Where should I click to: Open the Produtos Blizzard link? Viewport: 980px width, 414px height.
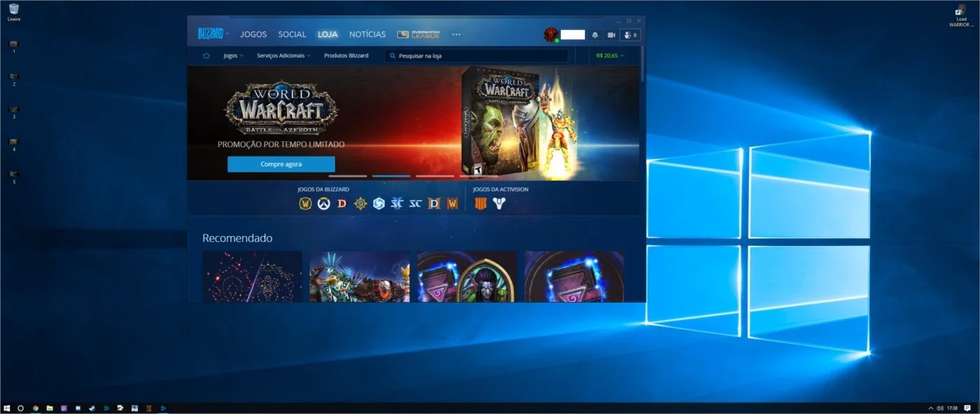(x=346, y=55)
